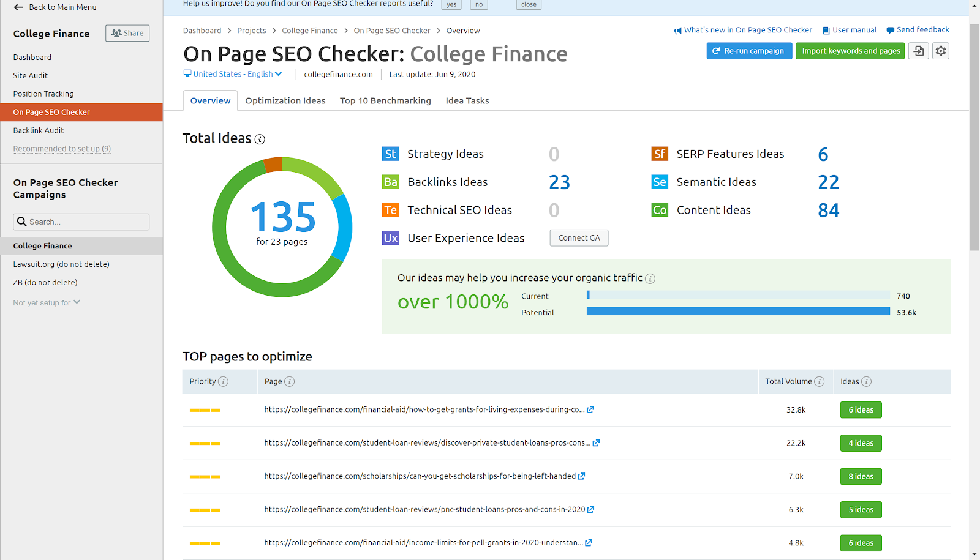The image size is (980, 560).
Task: Open the campaign settings gear icon
Action: (941, 51)
